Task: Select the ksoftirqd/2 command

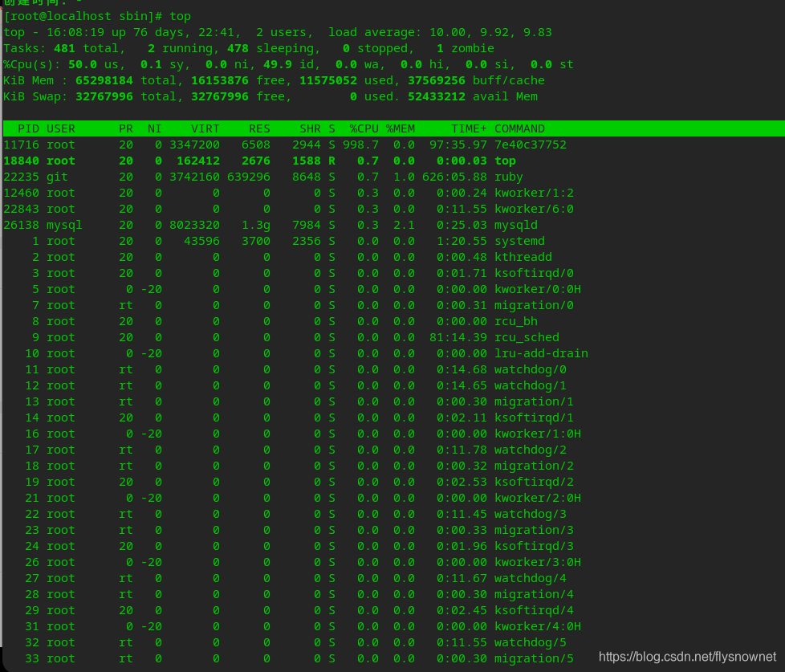Action: coord(534,482)
